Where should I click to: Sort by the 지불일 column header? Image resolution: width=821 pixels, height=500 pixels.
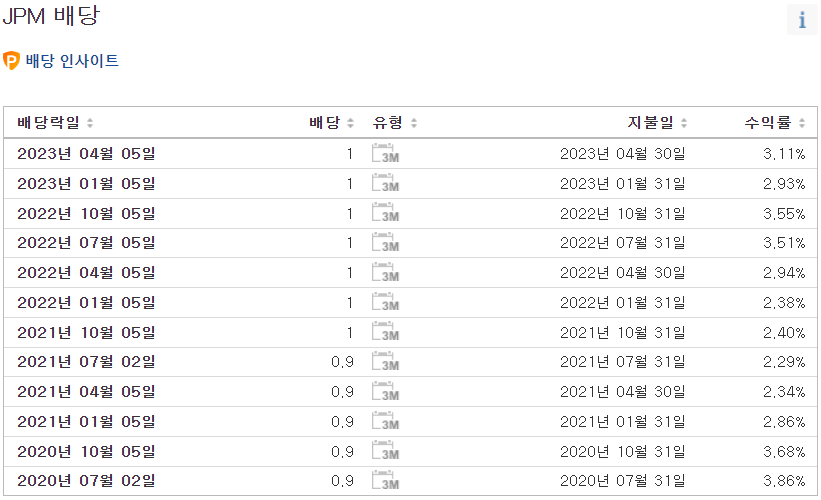(x=657, y=123)
